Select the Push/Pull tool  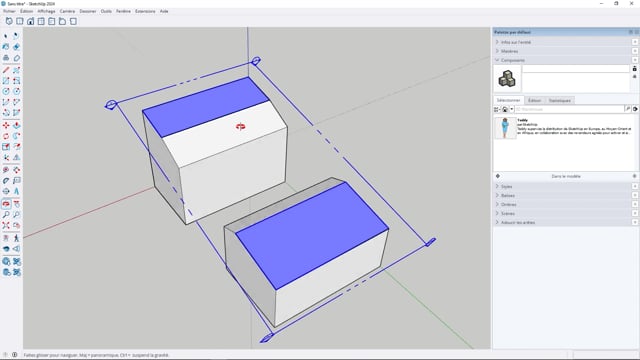pyautogui.click(x=16, y=125)
